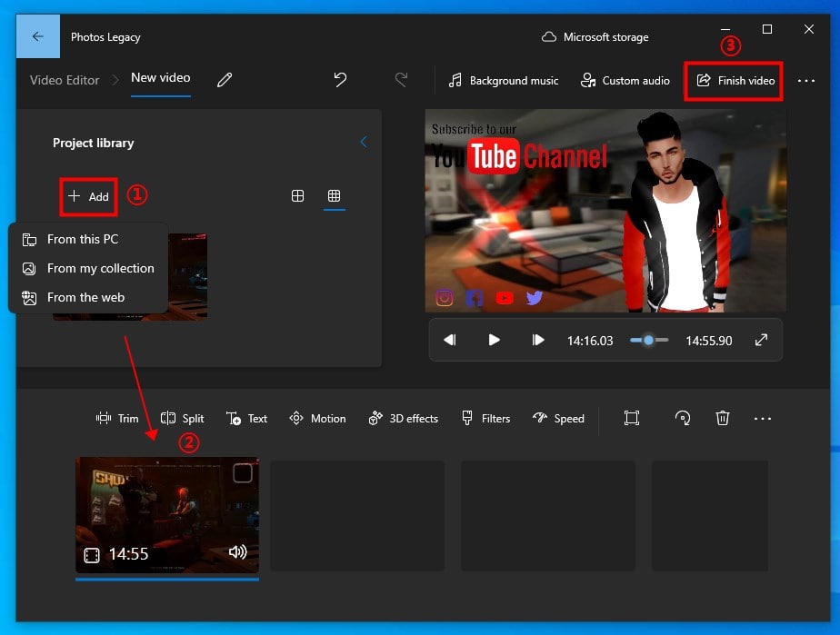Click the Finish video button
Viewport: 840px width, 635px height.
(735, 81)
